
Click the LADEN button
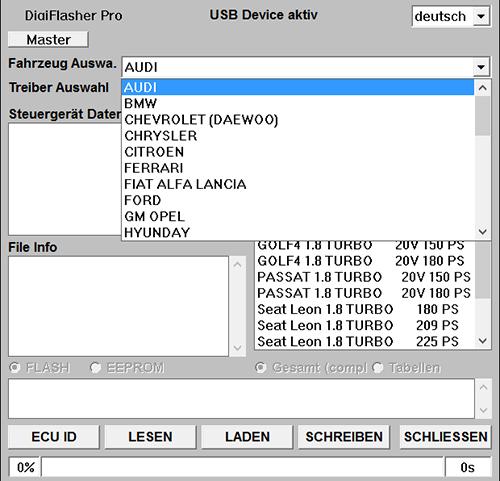click(247, 437)
